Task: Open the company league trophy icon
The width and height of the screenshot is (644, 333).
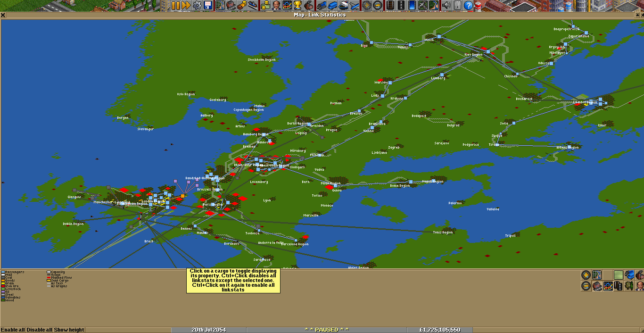Action: 297,5
